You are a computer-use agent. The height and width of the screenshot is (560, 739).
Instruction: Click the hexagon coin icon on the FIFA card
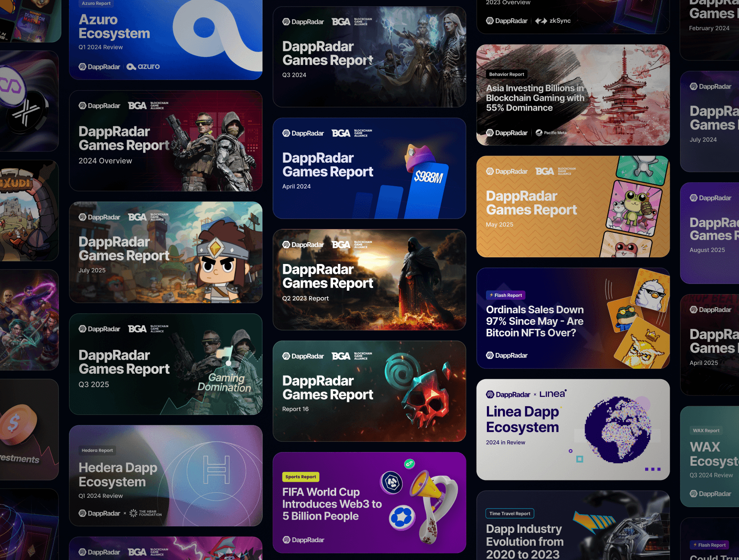pyautogui.click(x=392, y=483)
